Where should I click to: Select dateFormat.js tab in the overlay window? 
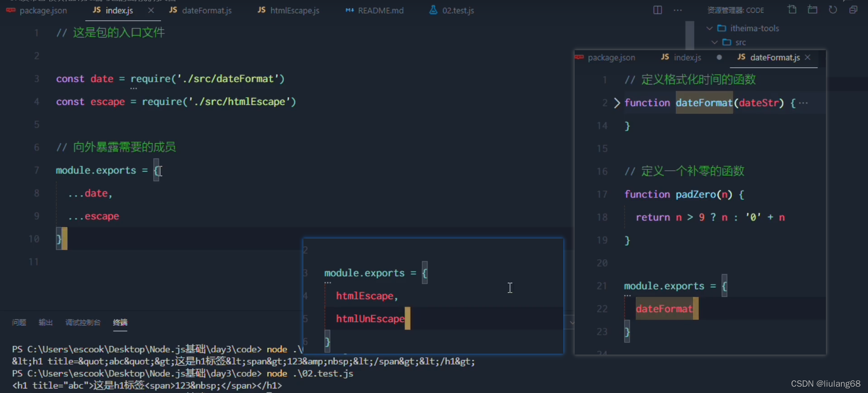769,57
